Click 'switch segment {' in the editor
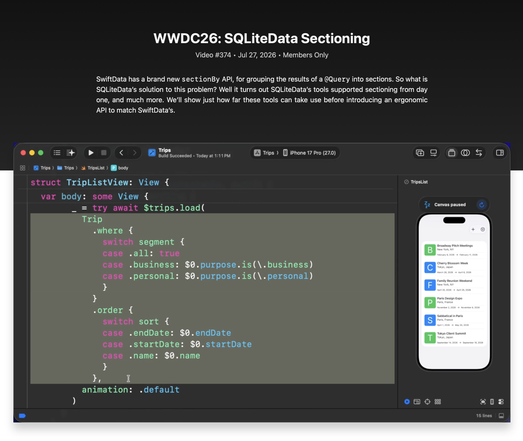This screenshot has width=523, height=441. click(143, 242)
